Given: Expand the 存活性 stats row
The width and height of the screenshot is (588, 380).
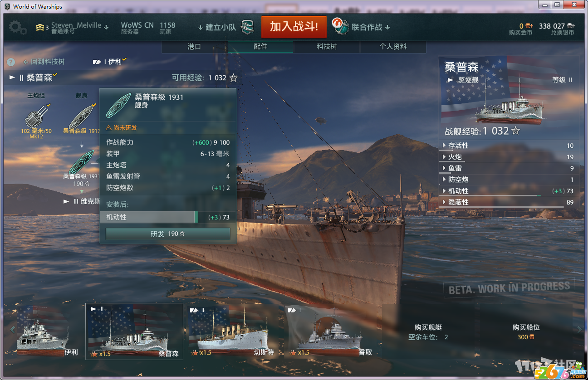Looking at the screenshot, I should (508, 146).
